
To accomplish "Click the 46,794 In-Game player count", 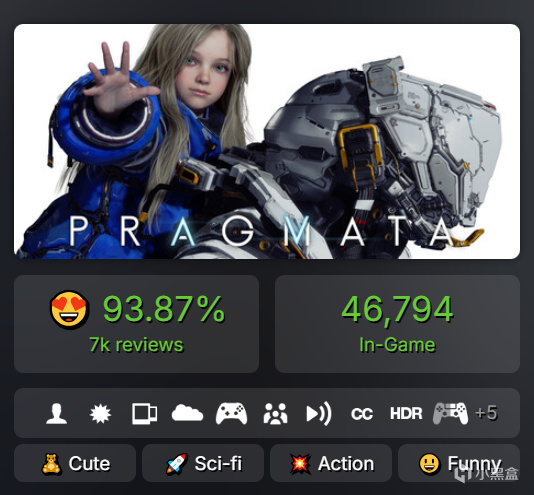I will pos(397,324).
